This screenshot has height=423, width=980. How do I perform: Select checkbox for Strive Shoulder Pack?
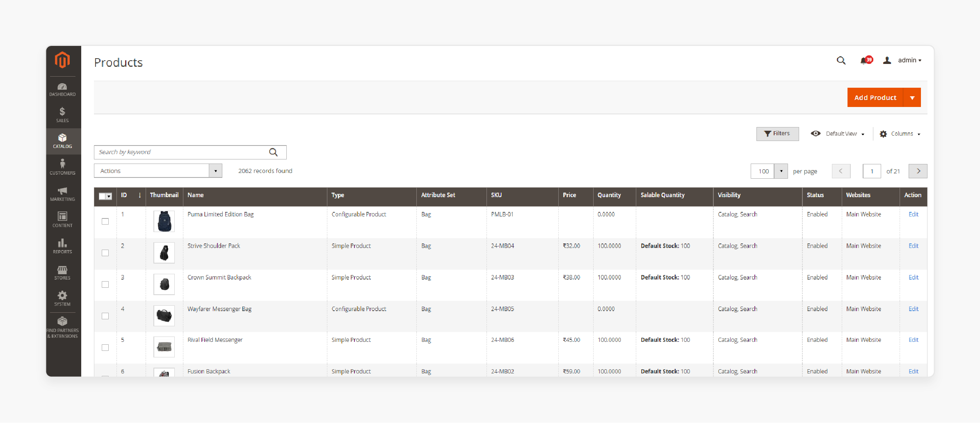pyautogui.click(x=105, y=253)
